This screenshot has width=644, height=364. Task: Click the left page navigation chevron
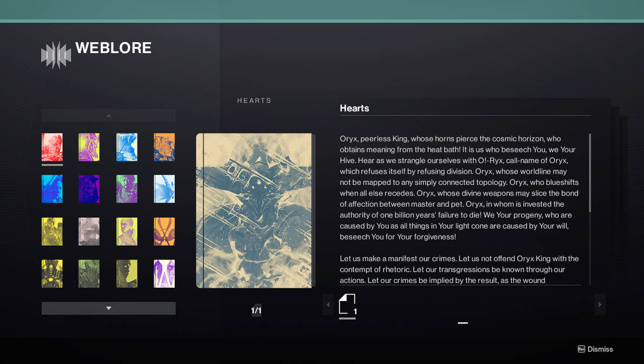pyautogui.click(x=328, y=305)
